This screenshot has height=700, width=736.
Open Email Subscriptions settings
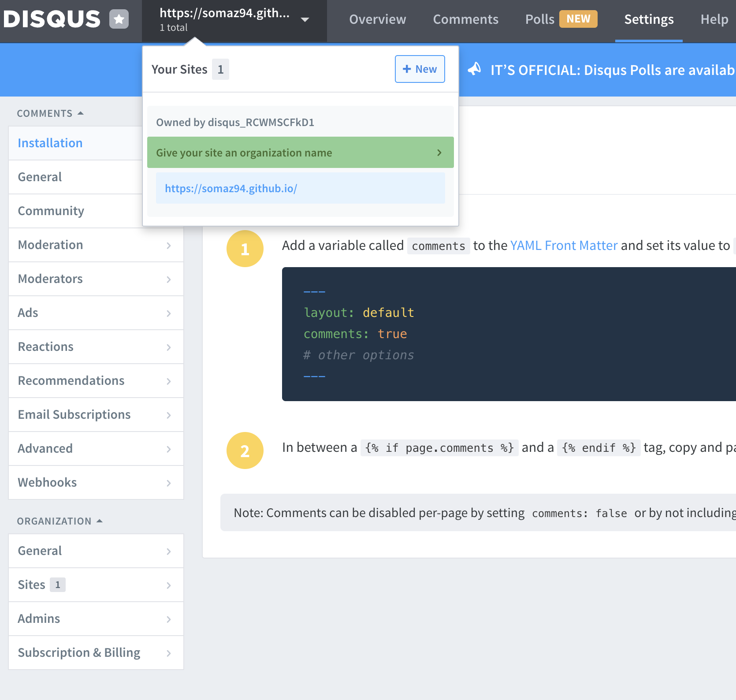point(96,415)
